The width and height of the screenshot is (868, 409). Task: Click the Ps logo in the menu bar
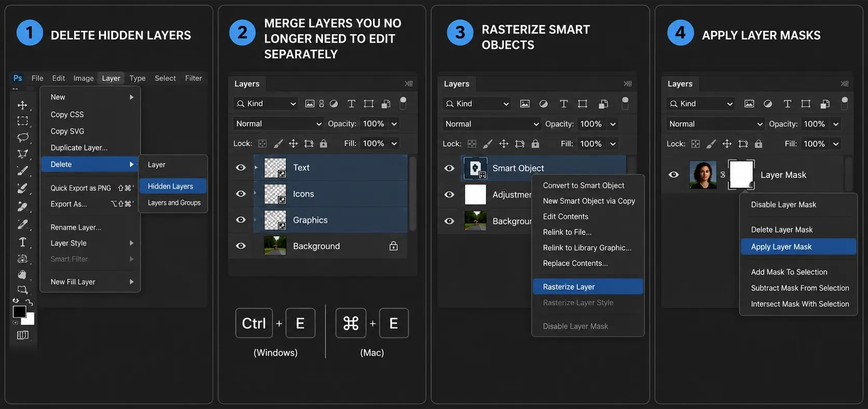tap(18, 78)
